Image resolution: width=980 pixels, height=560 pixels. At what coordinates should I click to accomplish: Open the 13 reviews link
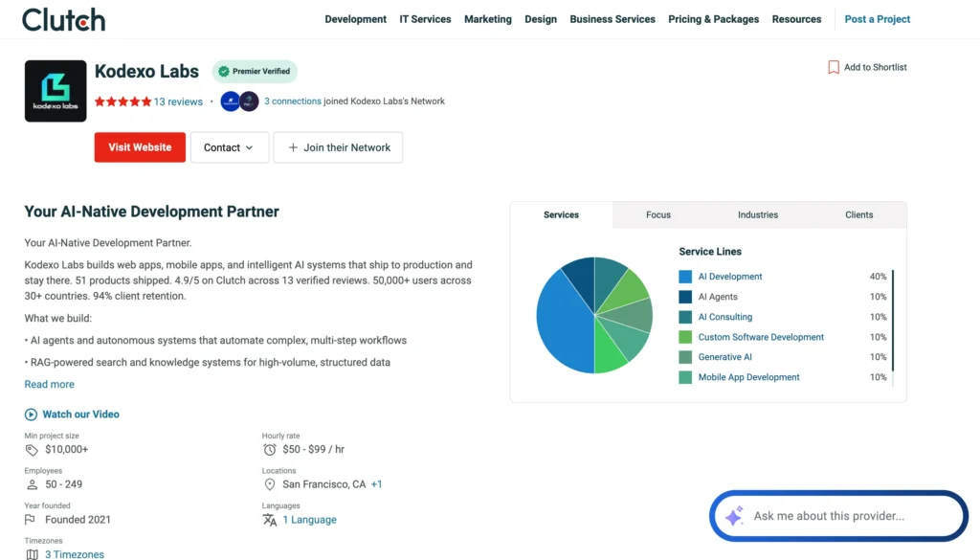pos(179,101)
